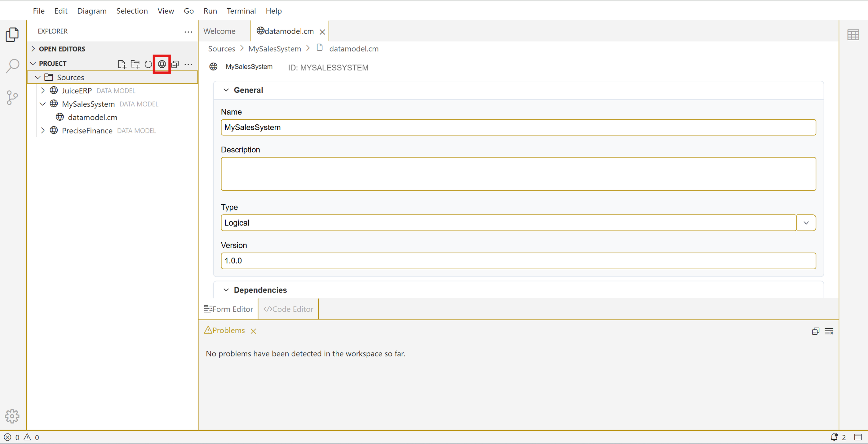
Task: Open the Settings gear icon
Action: coord(12,416)
